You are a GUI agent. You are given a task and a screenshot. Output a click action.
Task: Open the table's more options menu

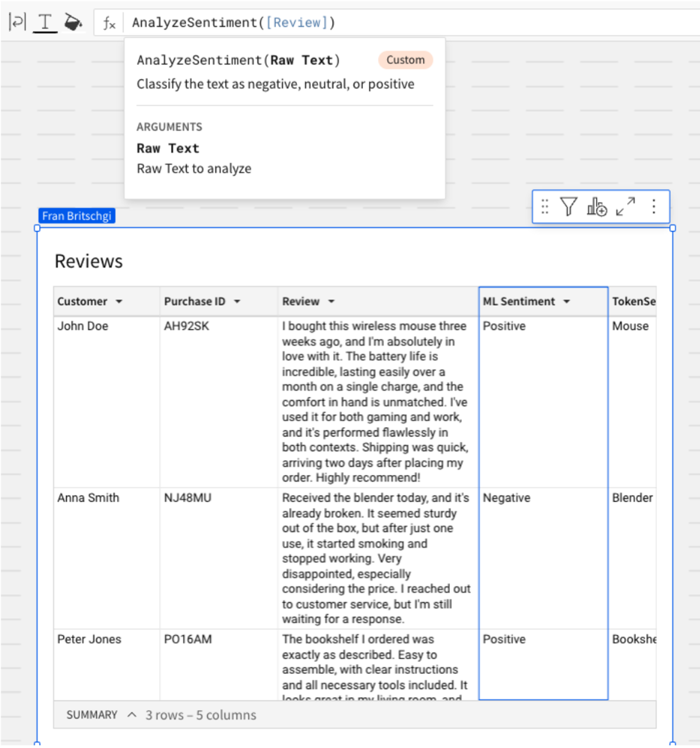(x=654, y=207)
